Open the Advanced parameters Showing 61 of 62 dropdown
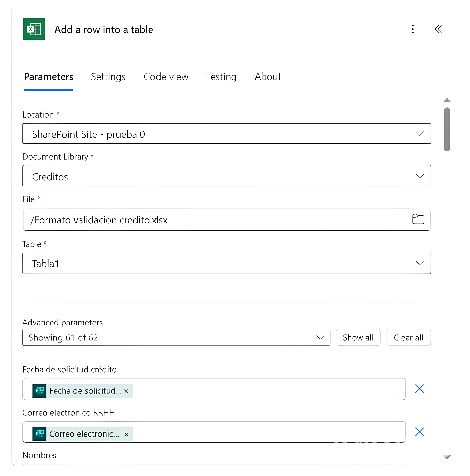470x476 pixels. click(x=176, y=337)
